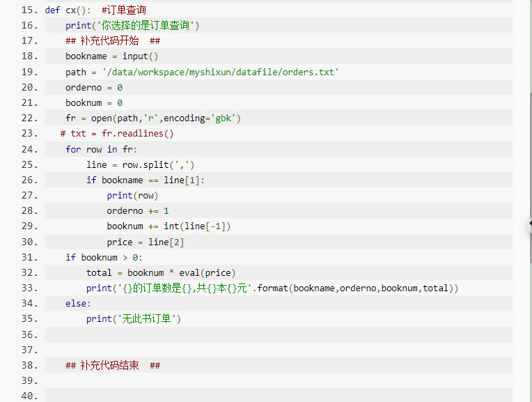Click the open(path,'r',encoding='gbk') line
Viewport: 532px width, 402px height.
tap(153, 118)
